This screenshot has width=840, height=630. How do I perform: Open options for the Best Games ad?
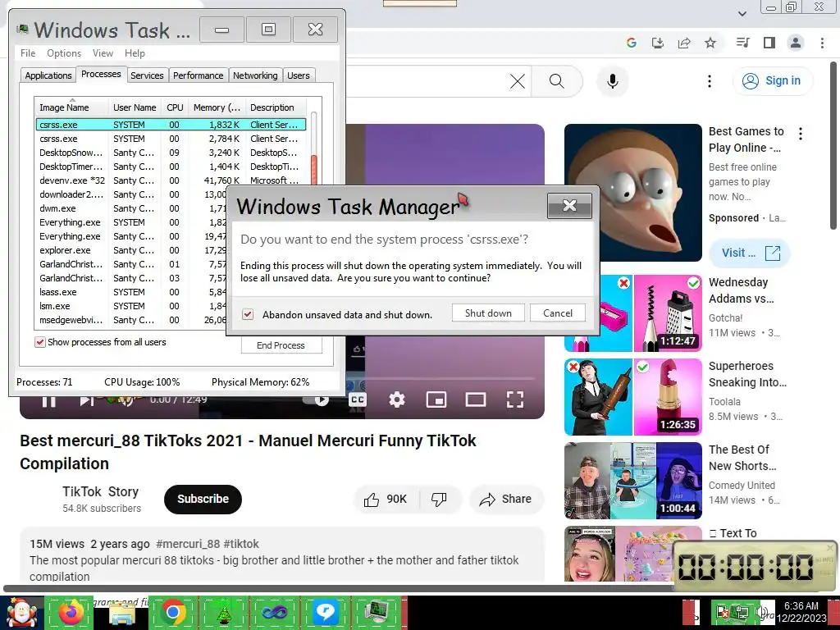[x=801, y=134]
